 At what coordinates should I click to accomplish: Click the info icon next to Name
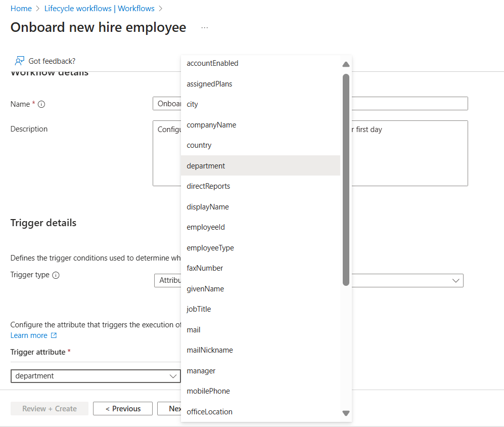click(x=41, y=104)
